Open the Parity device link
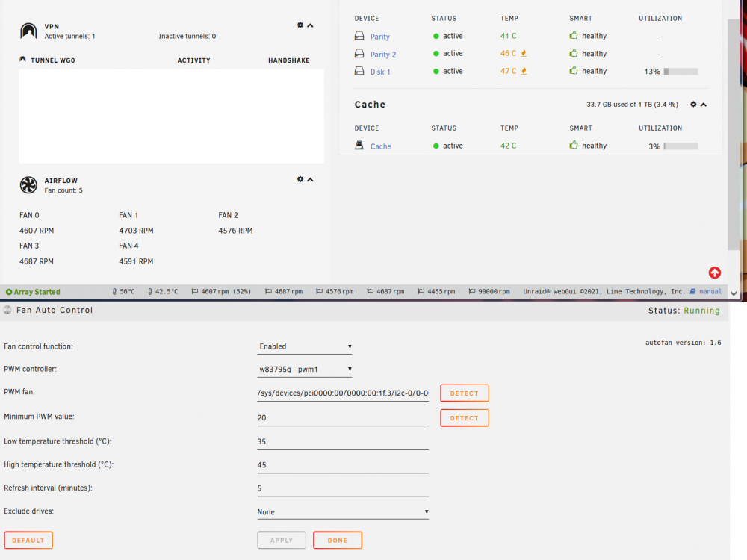The image size is (747, 560). [x=379, y=37]
